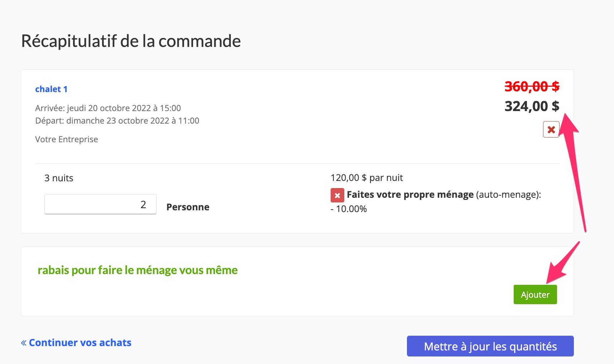614x364 pixels.
Task: Click the 324,00 $ discounted total
Action: coord(532,106)
